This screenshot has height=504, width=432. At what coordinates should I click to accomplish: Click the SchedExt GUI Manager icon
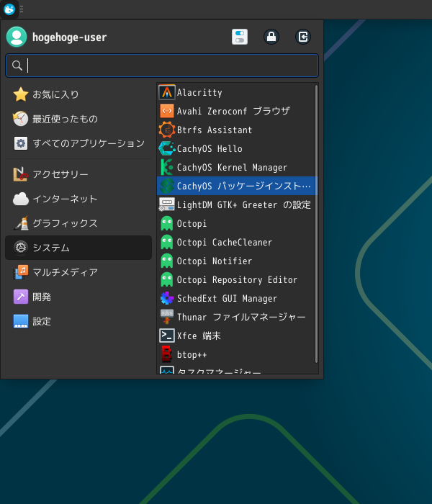166,298
